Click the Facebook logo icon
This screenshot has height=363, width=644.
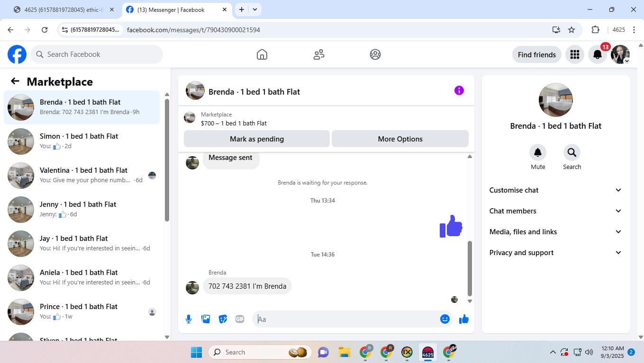tap(17, 54)
